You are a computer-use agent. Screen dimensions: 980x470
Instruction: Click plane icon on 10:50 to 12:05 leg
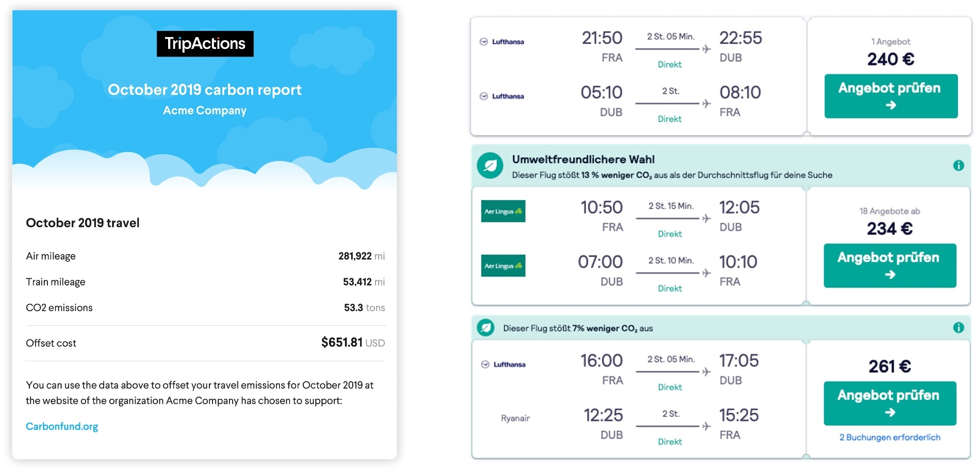click(x=706, y=219)
